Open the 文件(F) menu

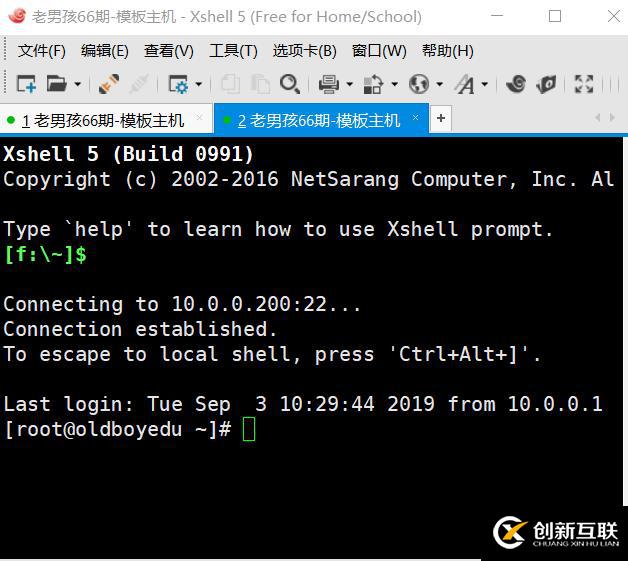(42, 51)
